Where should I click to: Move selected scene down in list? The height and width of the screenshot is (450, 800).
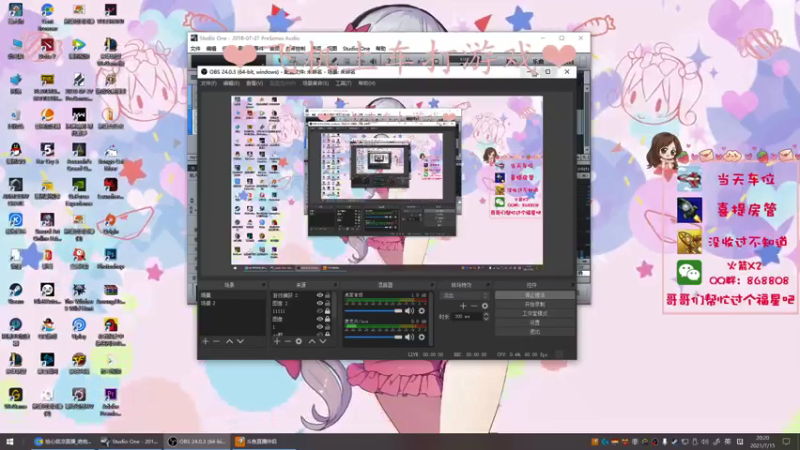240,341
